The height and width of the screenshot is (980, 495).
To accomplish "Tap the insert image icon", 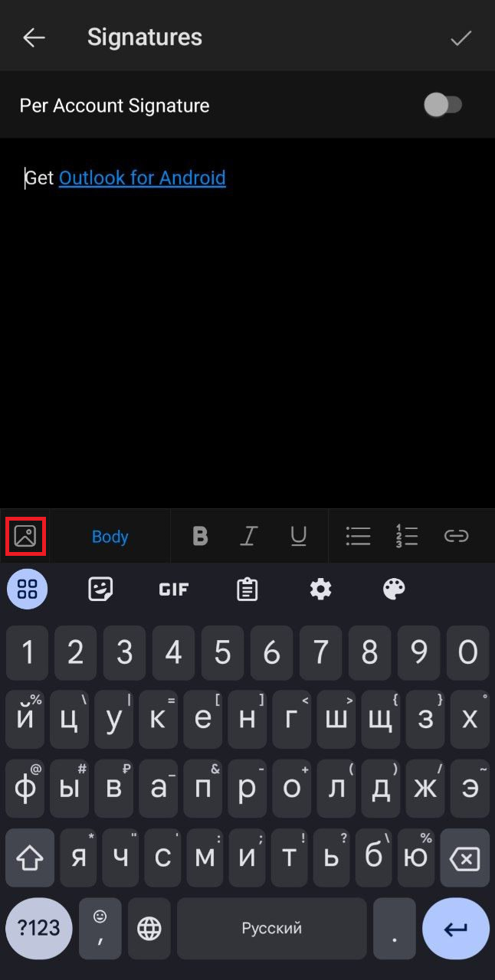I will (25, 536).
